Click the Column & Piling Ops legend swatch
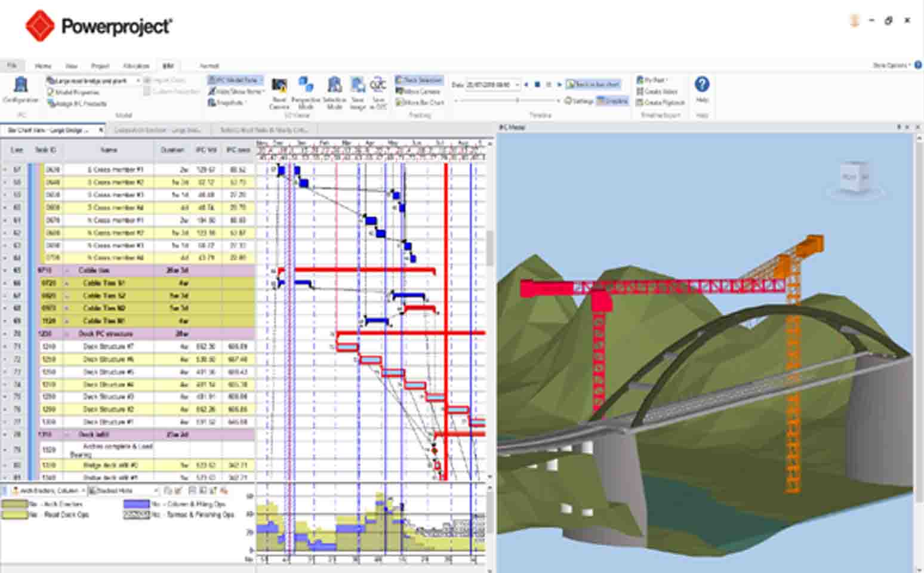The image size is (924, 573). (136, 504)
